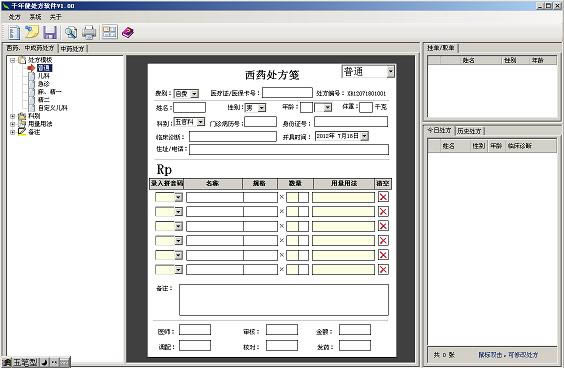Clear the third drug row with red X
Image resolution: width=564 pixels, height=369 pixels.
click(x=383, y=226)
